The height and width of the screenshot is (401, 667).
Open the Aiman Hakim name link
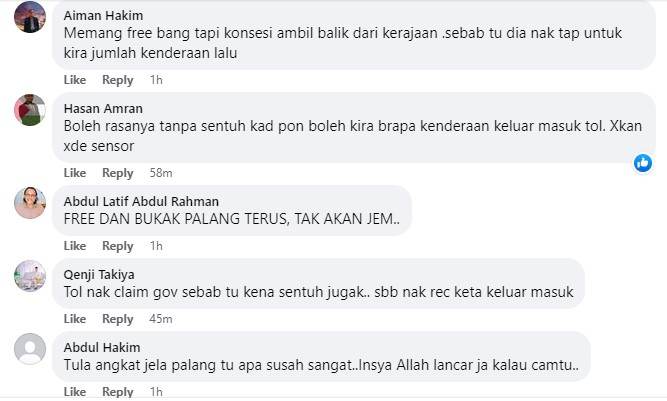103,16
